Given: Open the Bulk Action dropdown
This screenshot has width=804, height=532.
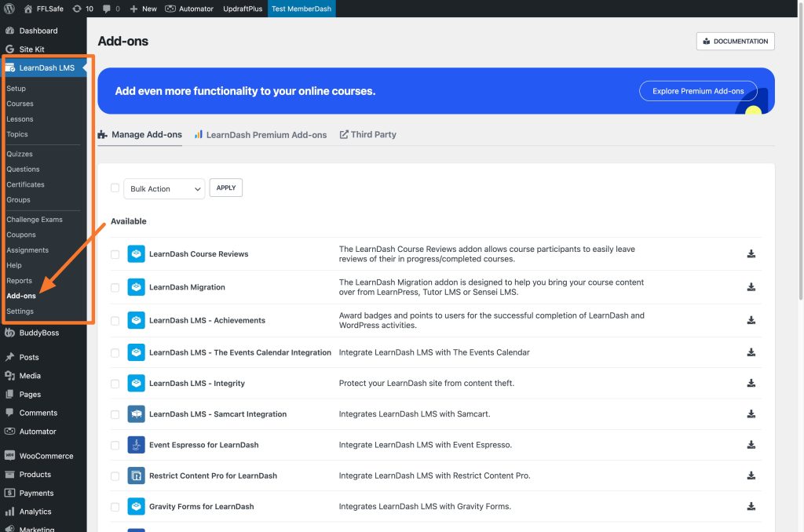Looking at the screenshot, I should 164,188.
